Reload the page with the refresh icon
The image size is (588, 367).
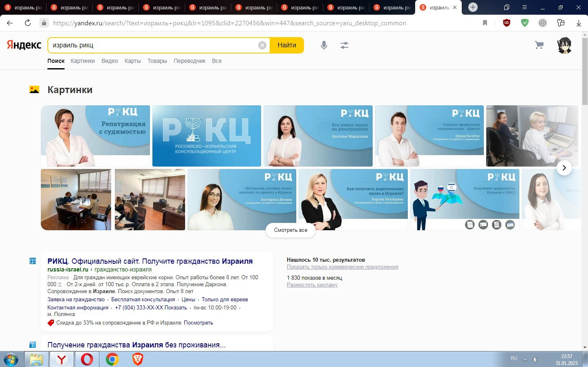pyautogui.click(x=28, y=23)
